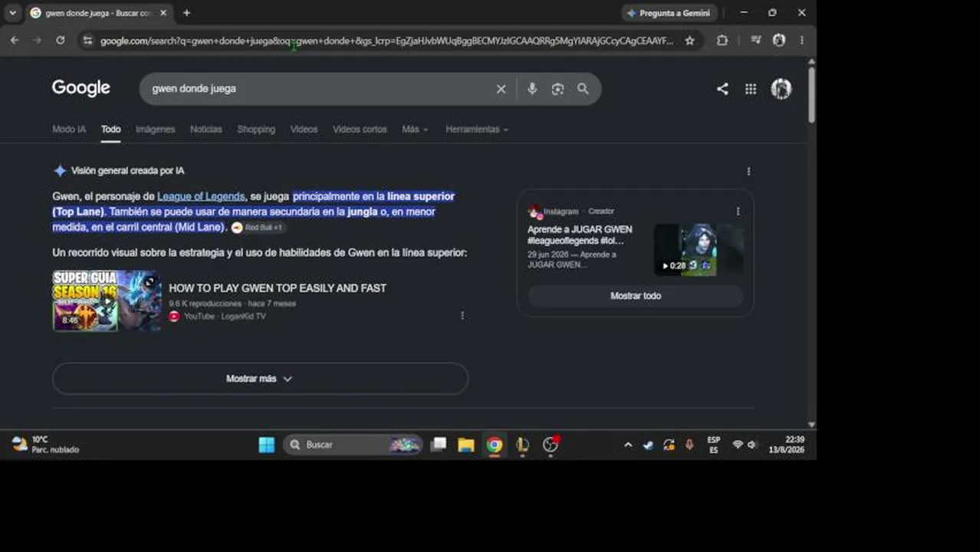Click the Google search text field
The width and height of the screenshot is (980, 552).
click(318, 89)
